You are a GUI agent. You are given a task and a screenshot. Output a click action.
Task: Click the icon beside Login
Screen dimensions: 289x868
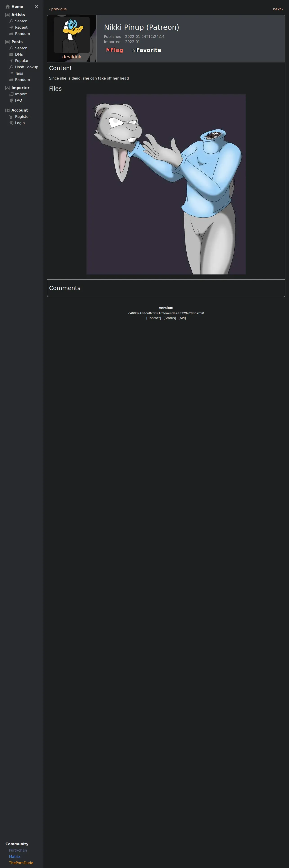(11, 123)
